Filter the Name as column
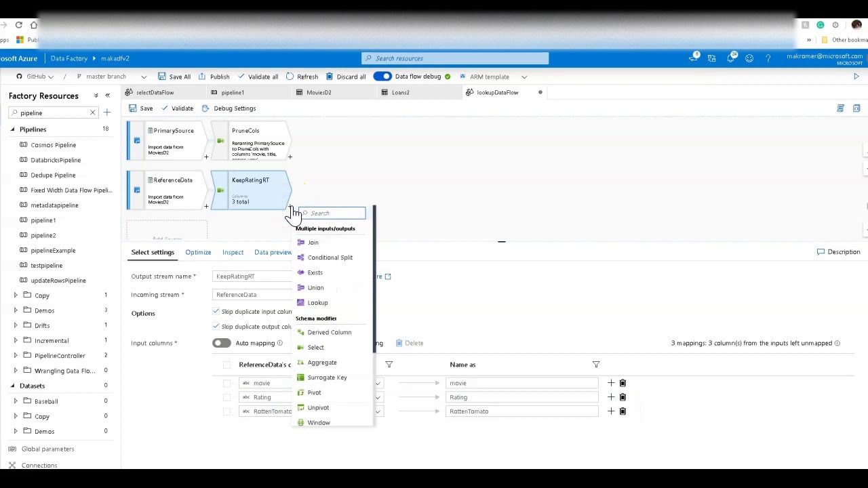 tap(595, 365)
